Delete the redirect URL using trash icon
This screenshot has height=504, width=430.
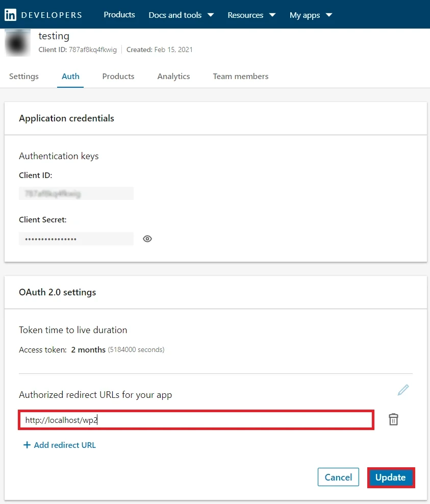(x=393, y=419)
